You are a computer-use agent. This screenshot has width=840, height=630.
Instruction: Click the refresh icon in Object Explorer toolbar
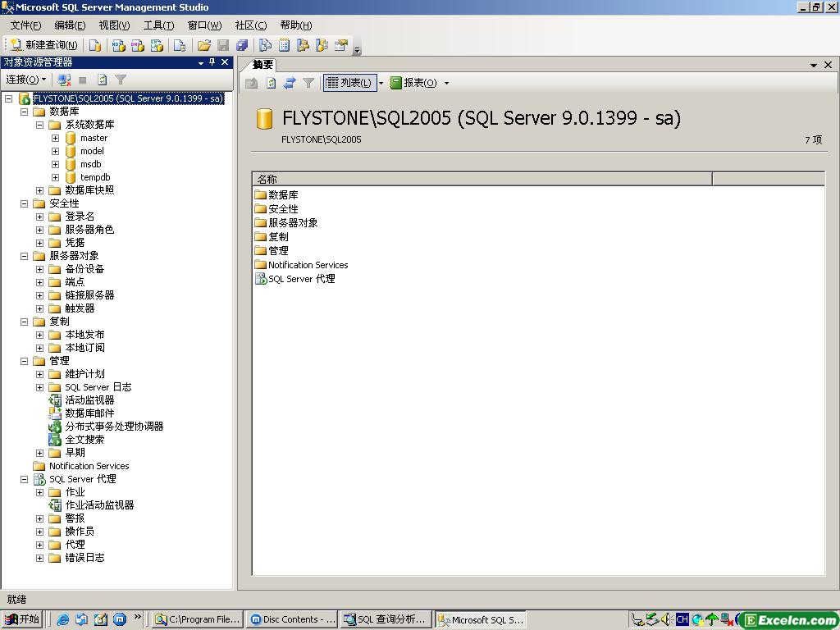tap(103, 80)
